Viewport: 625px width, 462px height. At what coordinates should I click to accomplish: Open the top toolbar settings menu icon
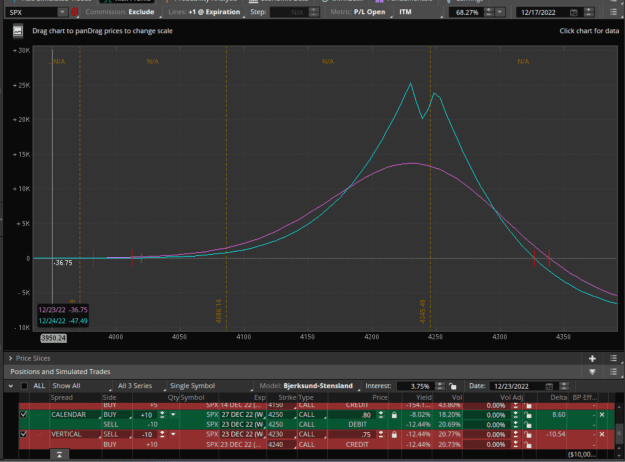point(614,12)
